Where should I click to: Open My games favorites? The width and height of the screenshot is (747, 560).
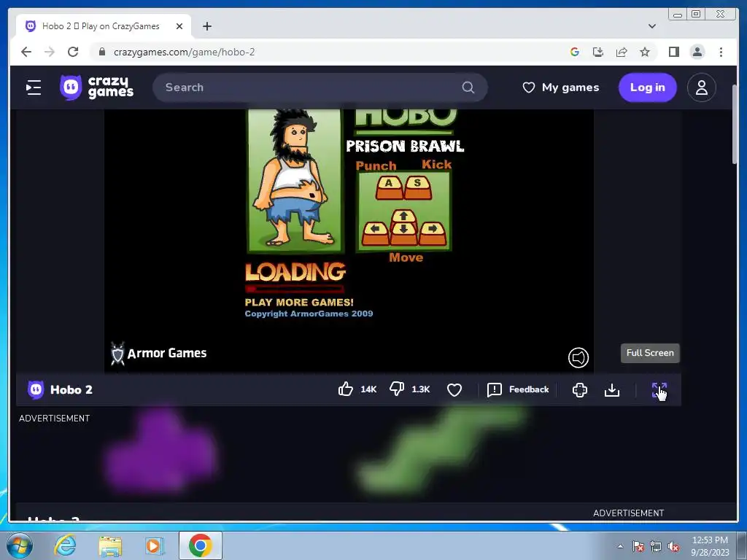[561, 87]
